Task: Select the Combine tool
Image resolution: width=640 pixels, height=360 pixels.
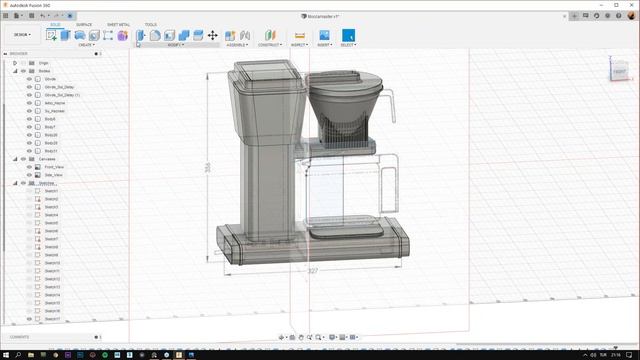Action: tap(184, 36)
